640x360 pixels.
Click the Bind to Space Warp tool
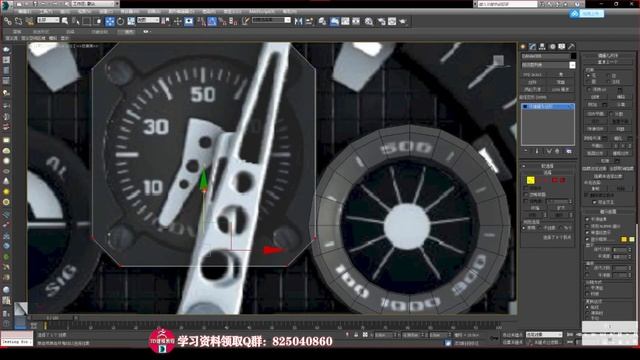29,21
